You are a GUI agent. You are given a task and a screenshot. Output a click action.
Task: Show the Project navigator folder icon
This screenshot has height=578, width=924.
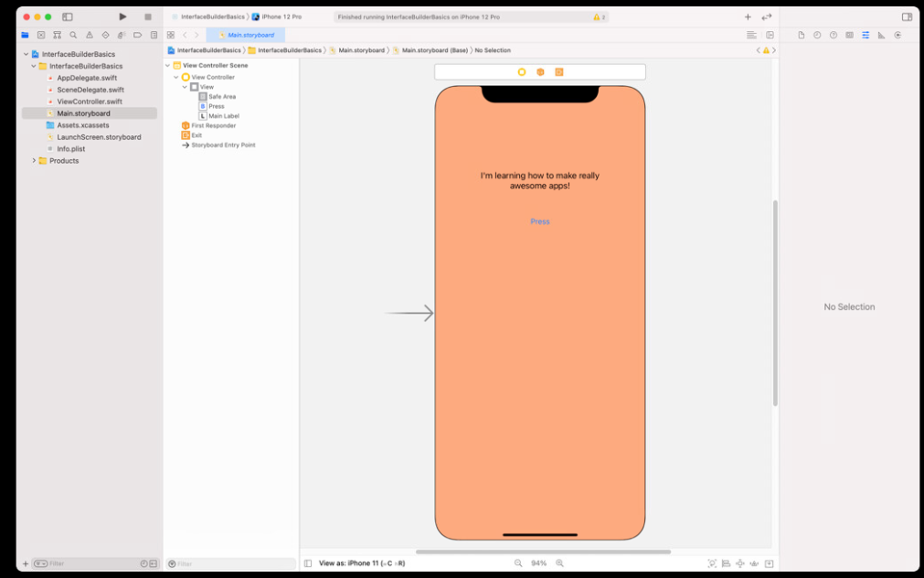25,36
